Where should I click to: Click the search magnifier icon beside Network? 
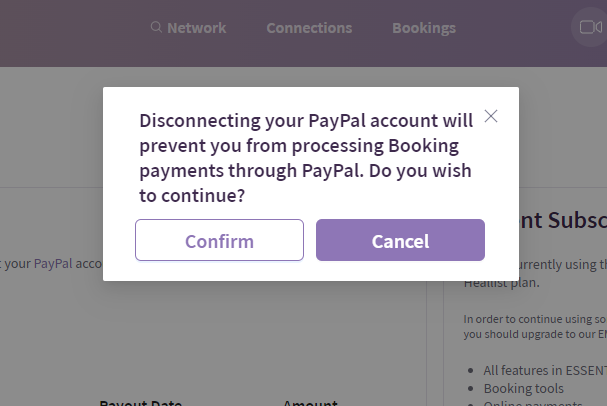point(156,28)
